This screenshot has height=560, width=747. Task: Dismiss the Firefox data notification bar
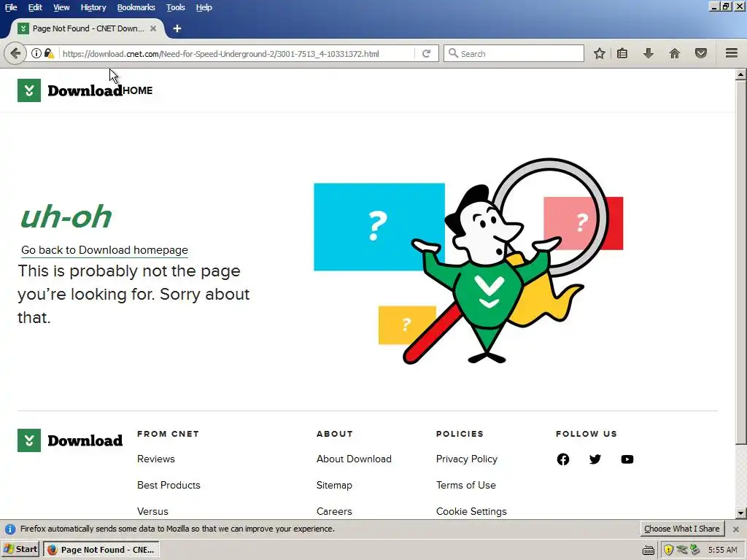click(735, 529)
